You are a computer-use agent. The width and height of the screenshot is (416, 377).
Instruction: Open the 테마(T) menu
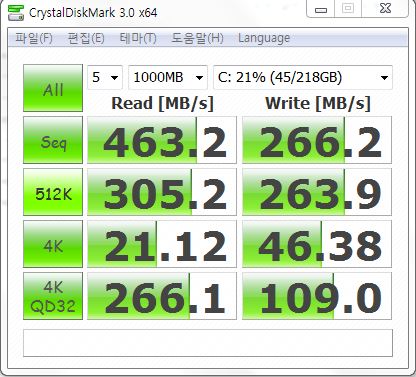pyautogui.click(x=138, y=38)
